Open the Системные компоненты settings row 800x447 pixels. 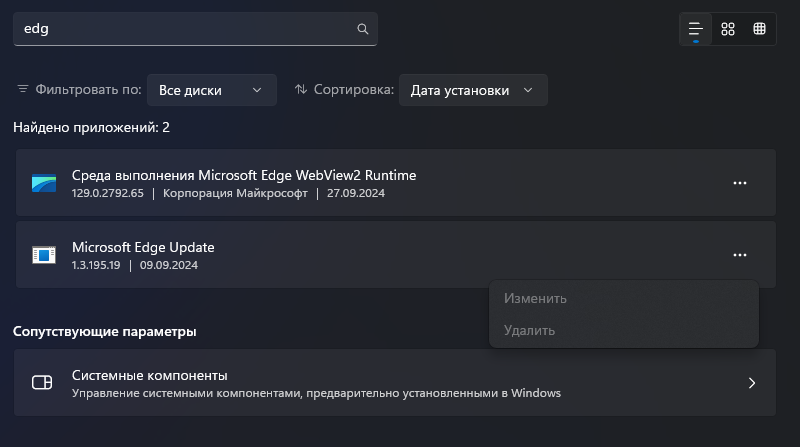pos(395,383)
